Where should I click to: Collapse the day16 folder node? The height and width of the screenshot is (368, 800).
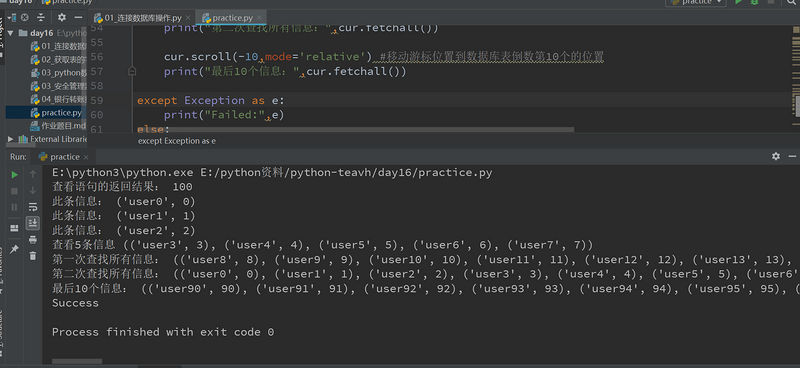point(10,33)
